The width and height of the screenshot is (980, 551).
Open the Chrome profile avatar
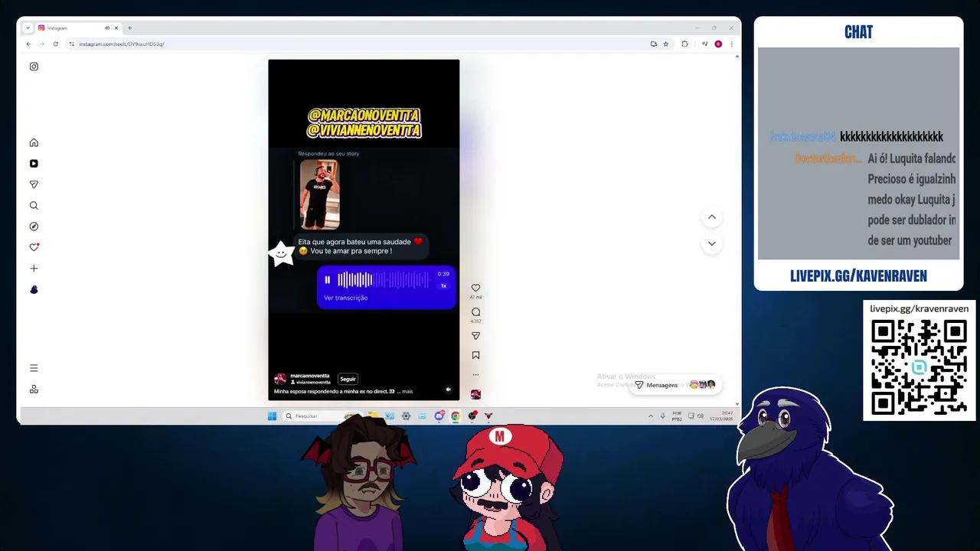(718, 44)
